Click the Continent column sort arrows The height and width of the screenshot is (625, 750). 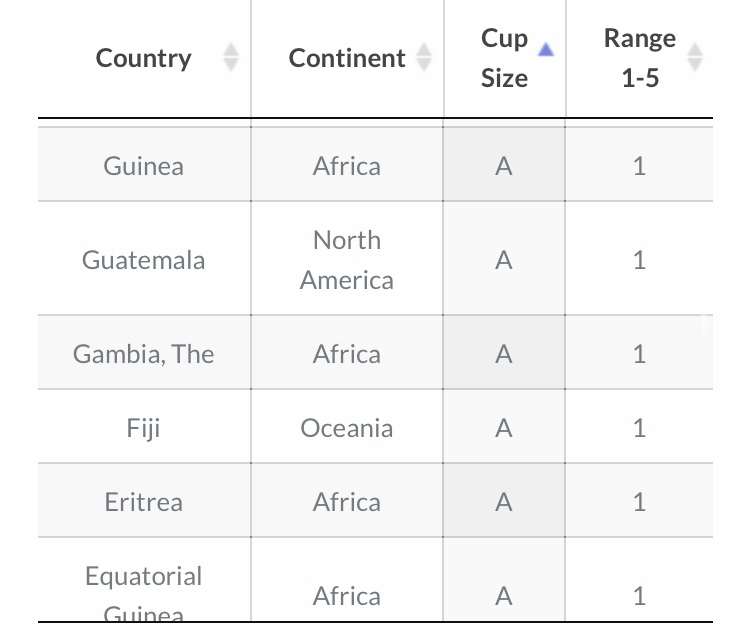tap(424, 57)
